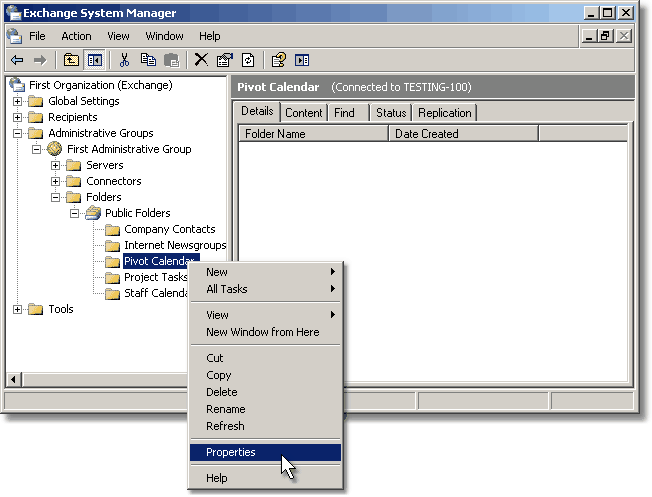Screen dimensions: 652x497
Task: Click the Cut scissors toolbar icon
Action: coord(124,60)
